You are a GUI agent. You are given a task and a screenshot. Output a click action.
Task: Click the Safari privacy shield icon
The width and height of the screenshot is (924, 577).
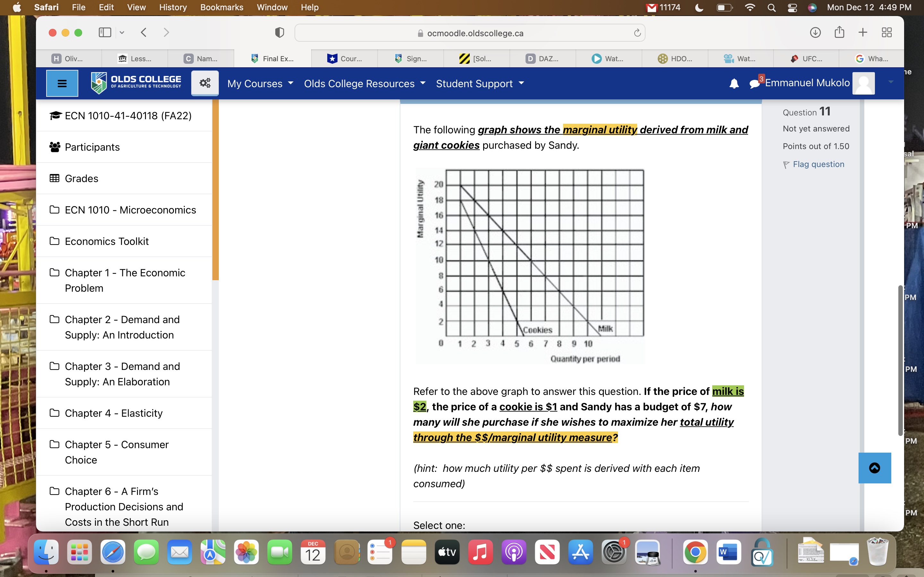(x=279, y=33)
